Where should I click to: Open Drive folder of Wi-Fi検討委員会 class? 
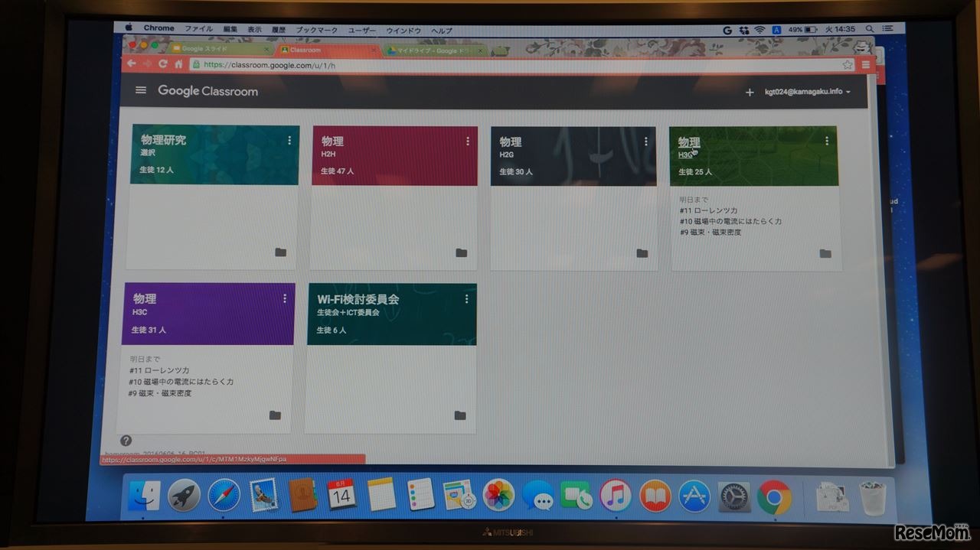point(460,415)
